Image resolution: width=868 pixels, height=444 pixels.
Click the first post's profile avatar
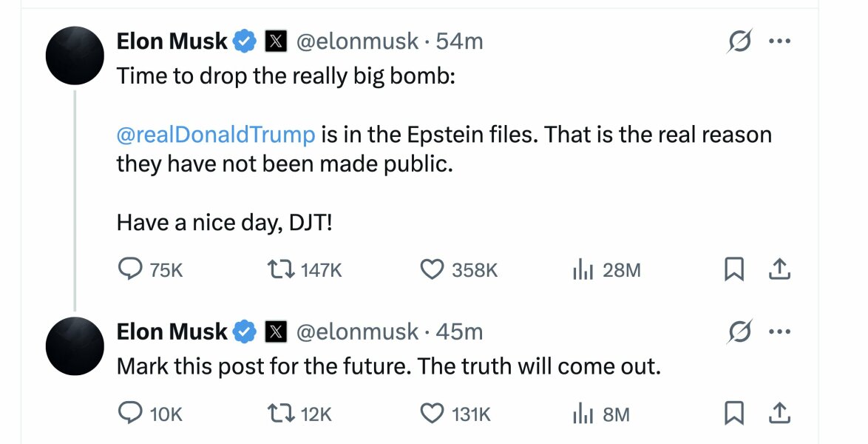pyautogui.click(x=75, y=55)
